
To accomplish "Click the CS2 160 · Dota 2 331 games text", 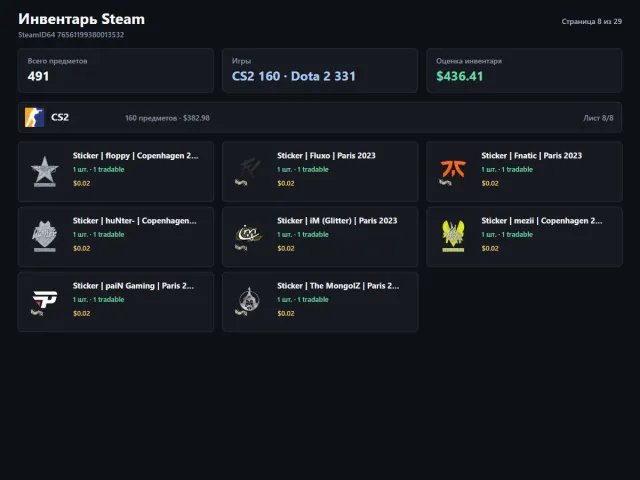I will coord(293,76).
